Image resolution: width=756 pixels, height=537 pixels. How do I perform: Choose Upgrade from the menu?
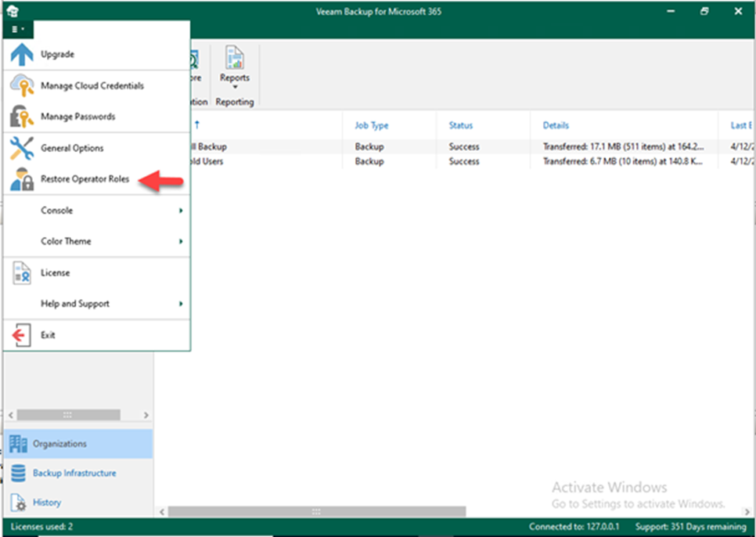96,54
